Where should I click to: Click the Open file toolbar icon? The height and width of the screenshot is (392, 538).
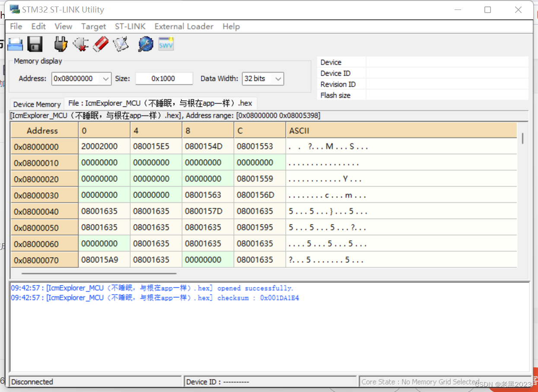click(15, 45)
